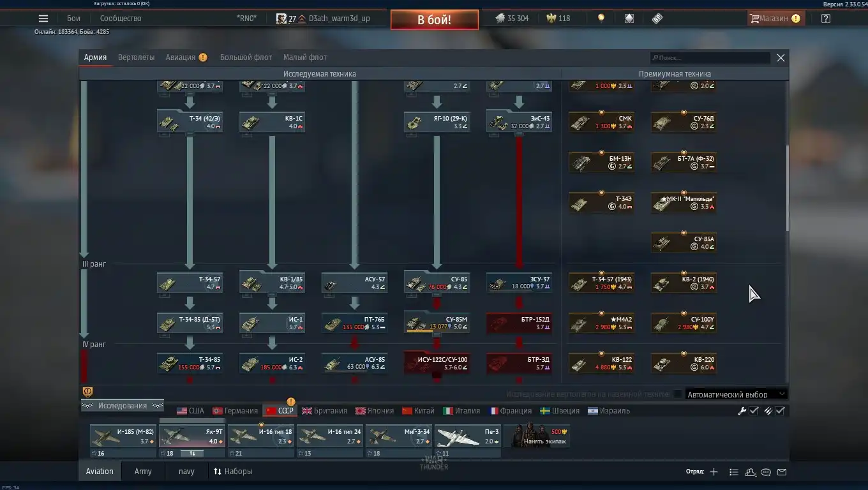Switch to the Малый флот tab
The height and width of the screenshot is (490, 868).
click(x=305, y=57)
